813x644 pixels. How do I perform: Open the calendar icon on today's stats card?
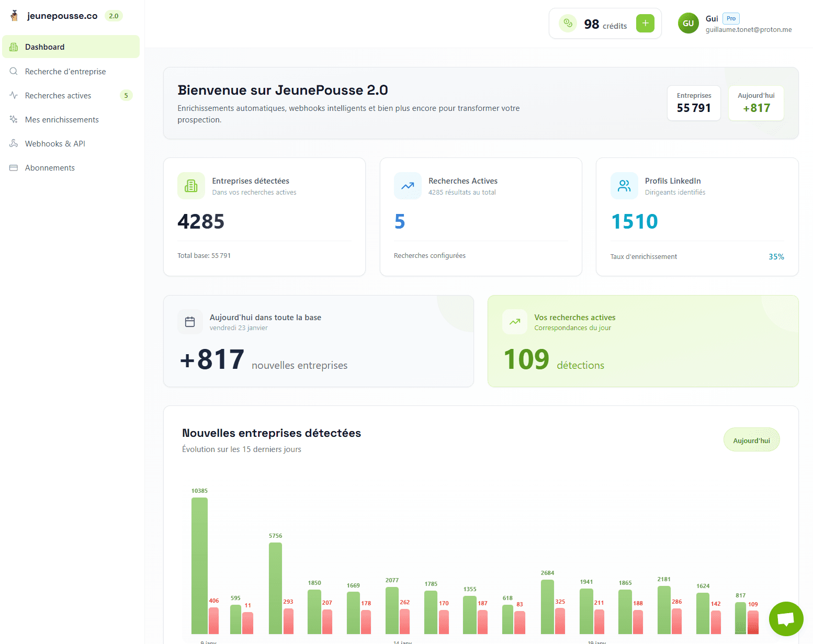pyautogui.click(x=190, y=321)
